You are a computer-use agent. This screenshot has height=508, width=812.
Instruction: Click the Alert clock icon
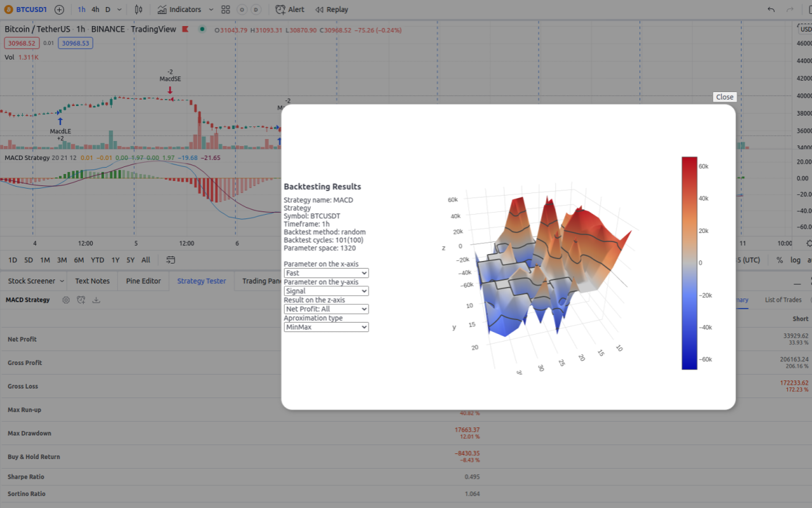click(280, 9)
